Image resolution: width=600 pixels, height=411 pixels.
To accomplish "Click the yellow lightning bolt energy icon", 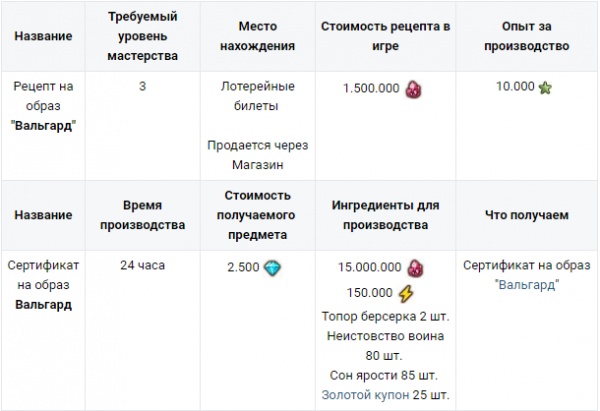I will pos(406,294).
